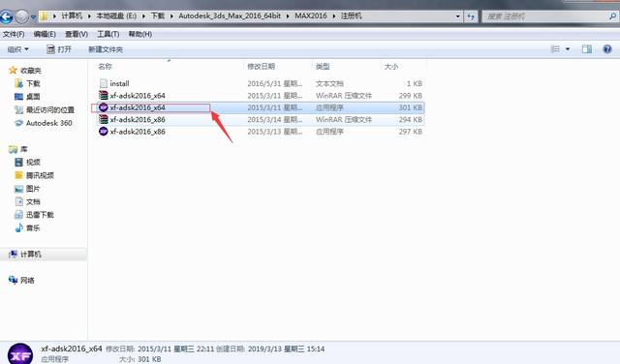Image resolution: width=620 pixels, height=364 pixels.
Task: Sort by 名称 column header
Action: (106, 67)
